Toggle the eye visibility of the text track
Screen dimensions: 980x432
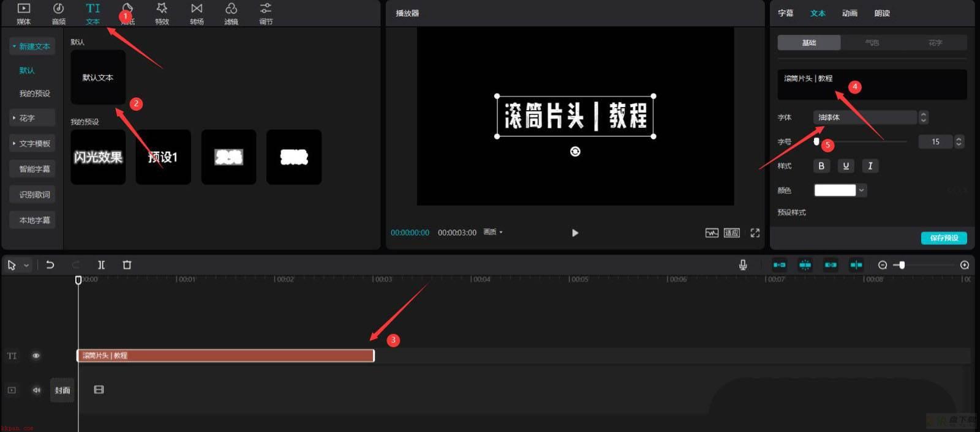[36, 356]
